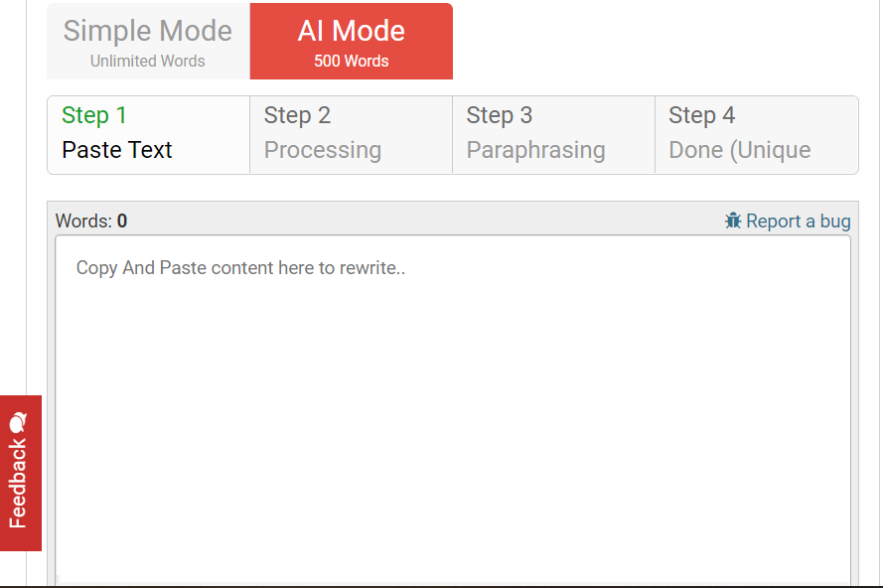Jump to Step 3 Paraphrasing
This screenshot has width=883, height=588.
click(x=553, y=134)
